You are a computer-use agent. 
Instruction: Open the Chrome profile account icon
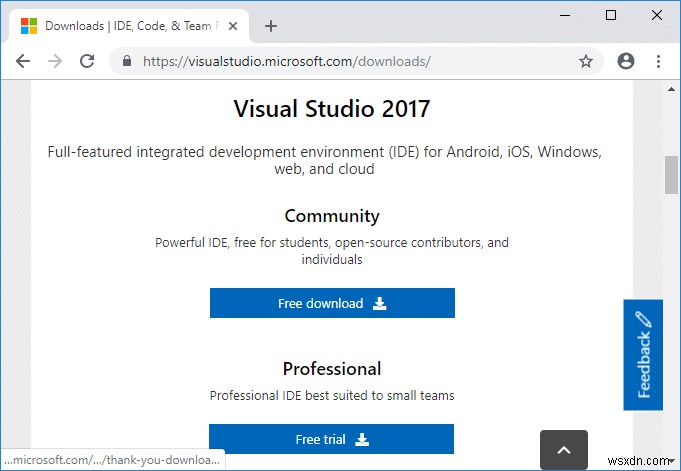click(x=626, y=61)
